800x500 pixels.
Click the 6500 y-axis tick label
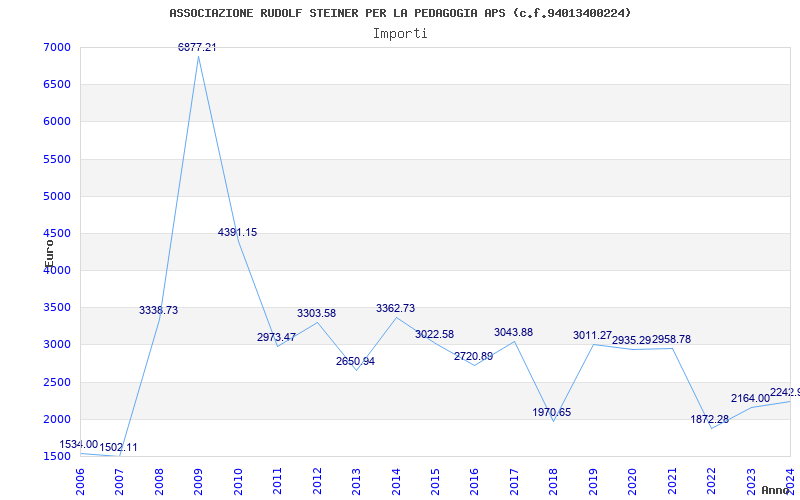pyautogui.click(x=57, y=85)
